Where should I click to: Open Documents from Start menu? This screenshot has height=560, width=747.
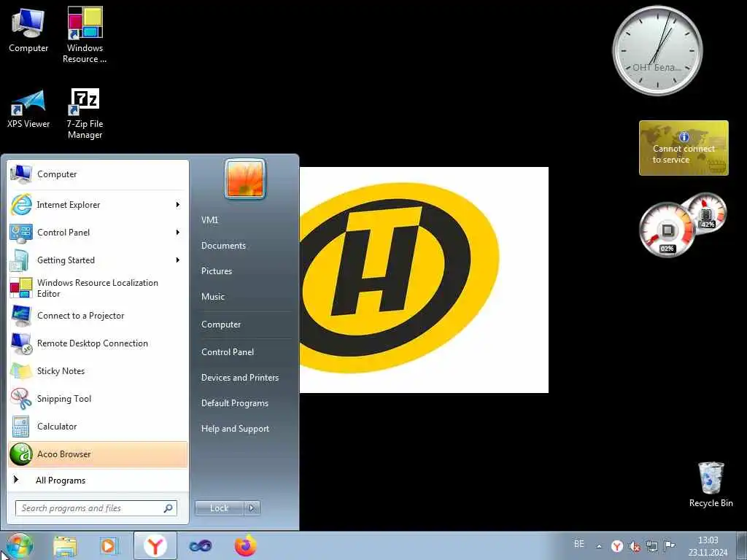click(223, 246)
